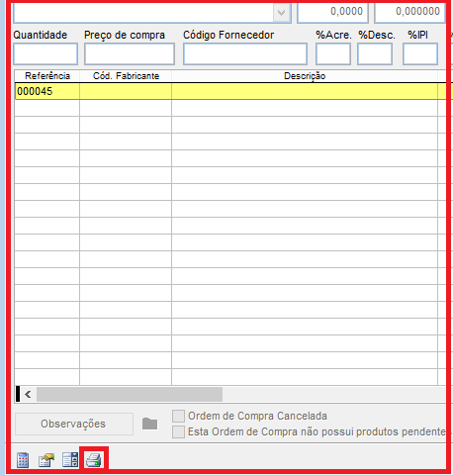Viewport: 453px width, 476px height.
Task: Click the list selector icon beside the printer
Action: (70, 460)
